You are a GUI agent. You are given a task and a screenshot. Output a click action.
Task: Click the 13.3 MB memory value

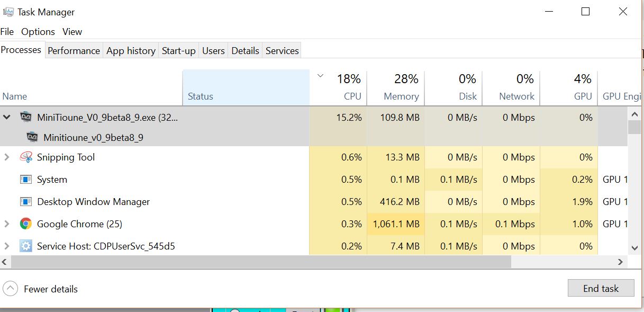(403, 157)
